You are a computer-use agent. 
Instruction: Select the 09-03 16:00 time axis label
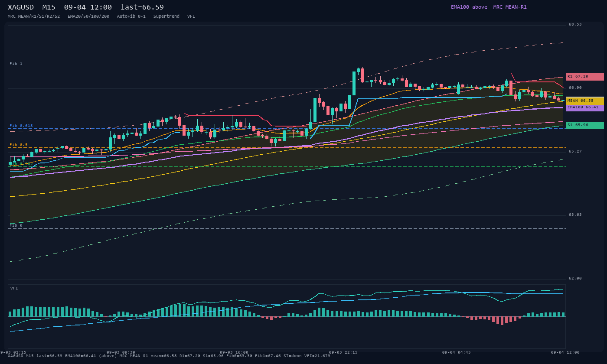[x=234, y=353]
